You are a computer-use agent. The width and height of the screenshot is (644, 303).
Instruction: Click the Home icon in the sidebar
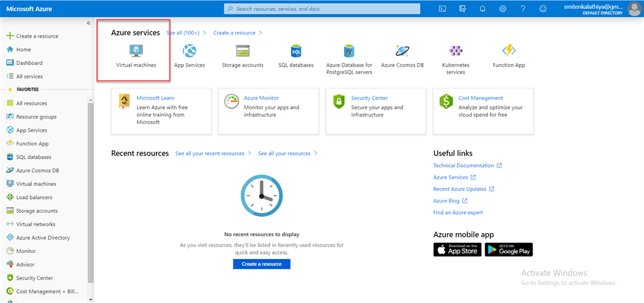tap(10, 49)
